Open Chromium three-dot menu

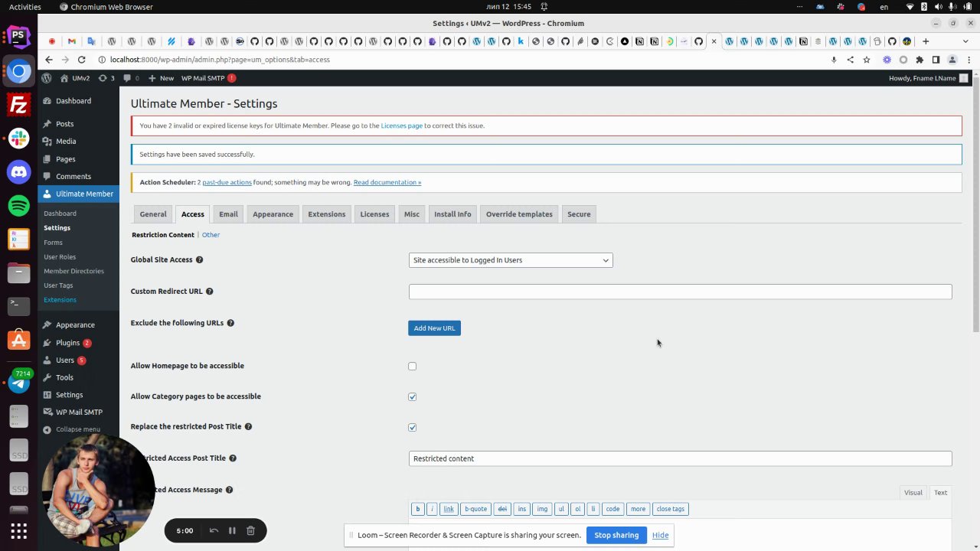(x=968, y=60)
